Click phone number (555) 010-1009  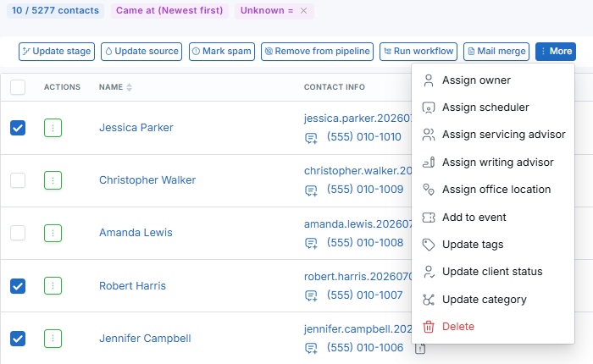coord(365,190)
